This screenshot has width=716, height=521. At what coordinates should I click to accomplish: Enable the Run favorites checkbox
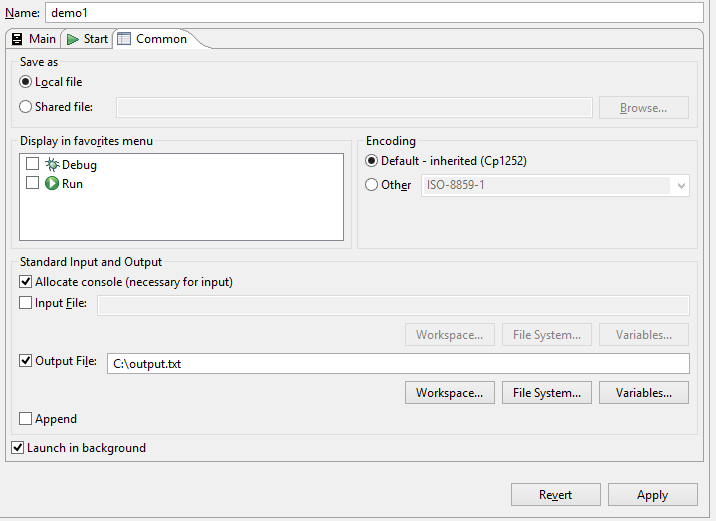click(33, 184)
